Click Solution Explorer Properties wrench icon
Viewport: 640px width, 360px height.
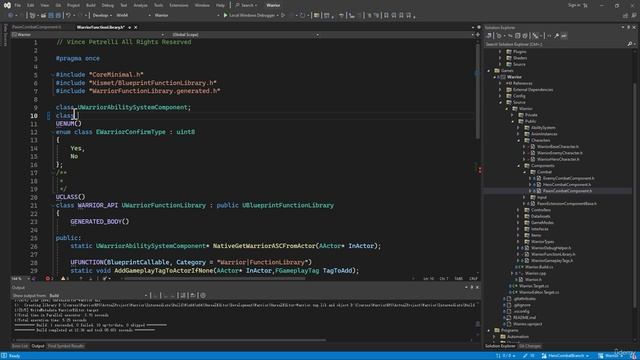556,36
